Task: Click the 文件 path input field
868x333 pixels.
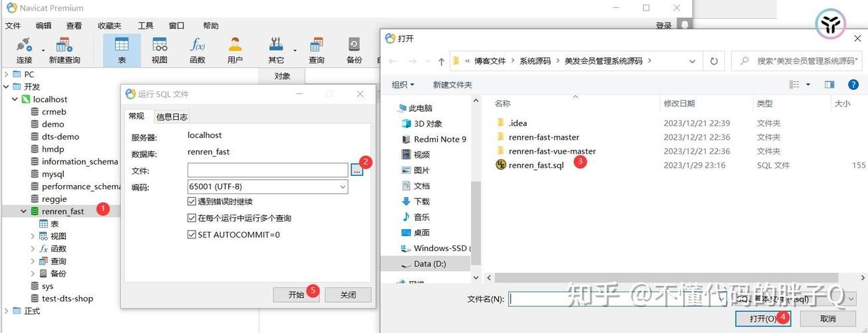Action: 267,170
